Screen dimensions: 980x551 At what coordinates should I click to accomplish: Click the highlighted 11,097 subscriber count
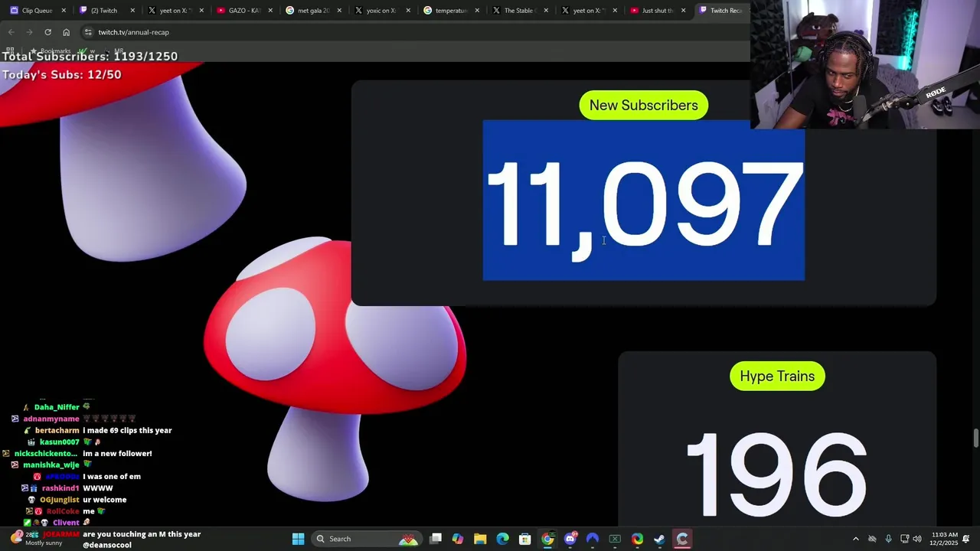(644, 201)
